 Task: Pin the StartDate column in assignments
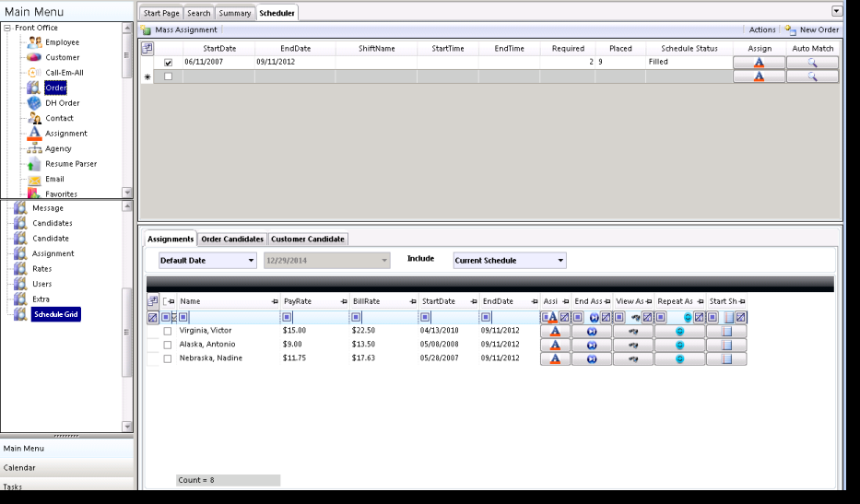(474, 301)
